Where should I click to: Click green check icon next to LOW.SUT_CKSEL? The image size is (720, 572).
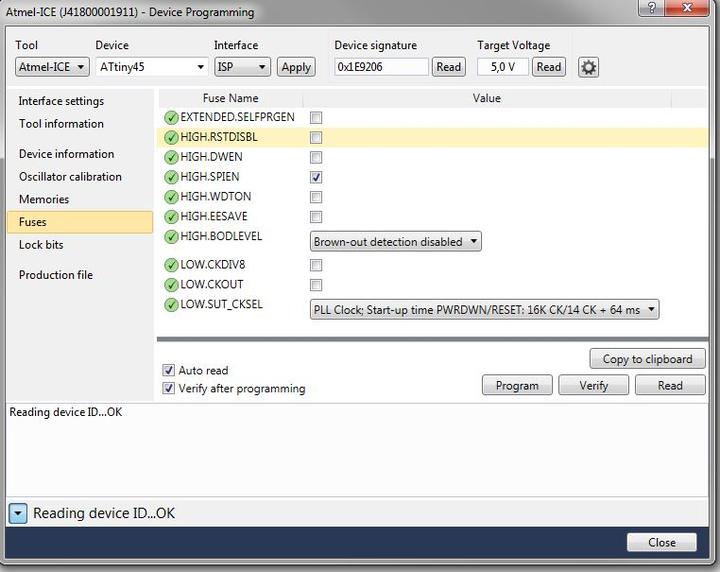point(171,305)
